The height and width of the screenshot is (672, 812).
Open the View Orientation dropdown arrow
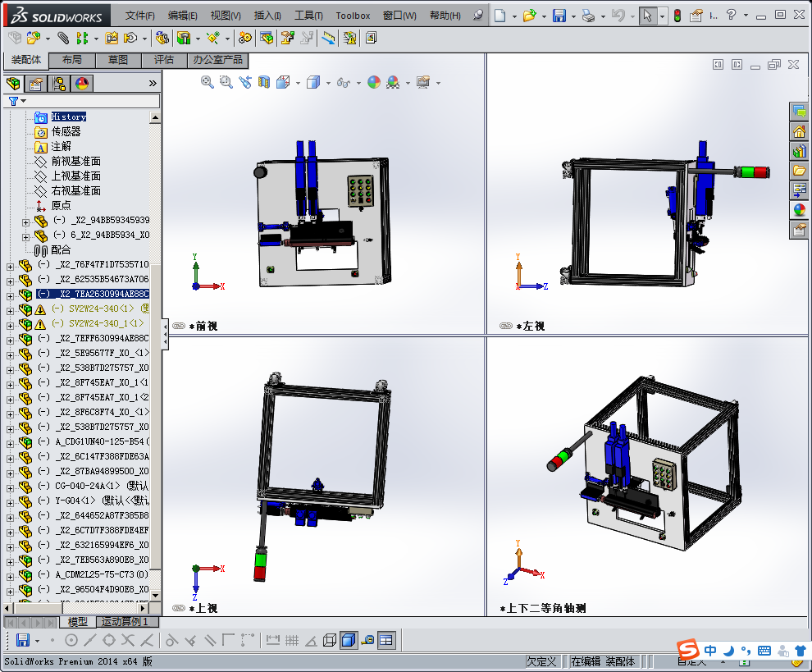298,83
